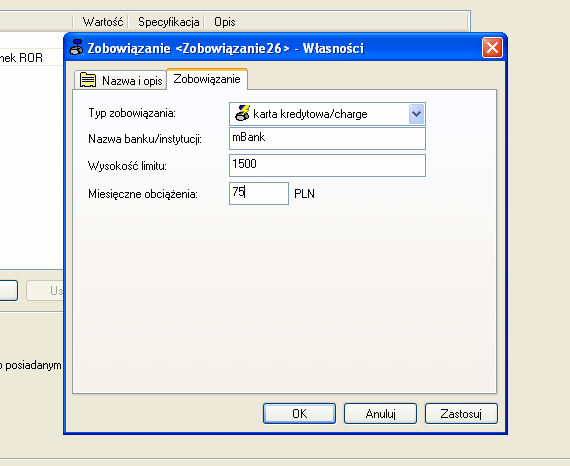
Task: Click the PLN currency label
Action: point(304,194)
